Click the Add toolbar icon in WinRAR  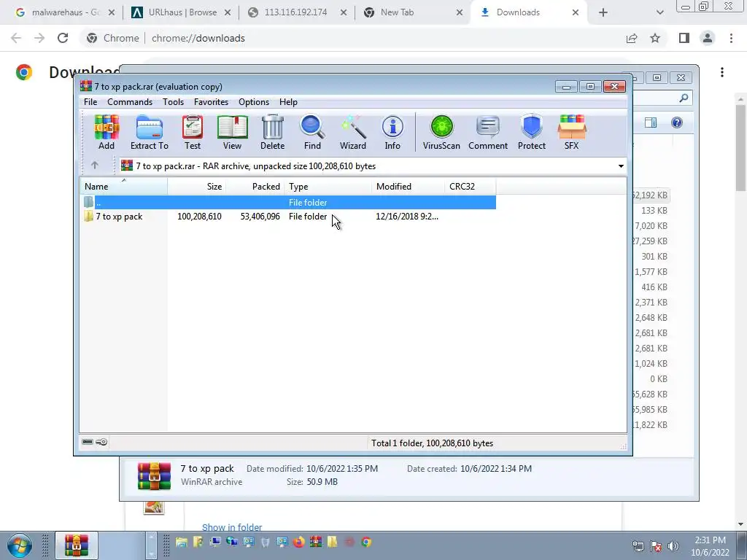pos(107,133)
